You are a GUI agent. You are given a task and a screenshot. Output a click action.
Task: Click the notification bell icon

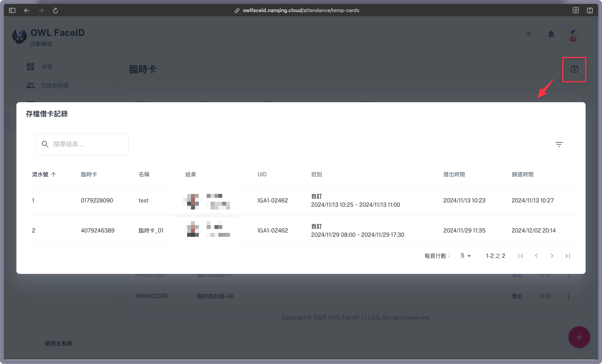click(551, 34)
